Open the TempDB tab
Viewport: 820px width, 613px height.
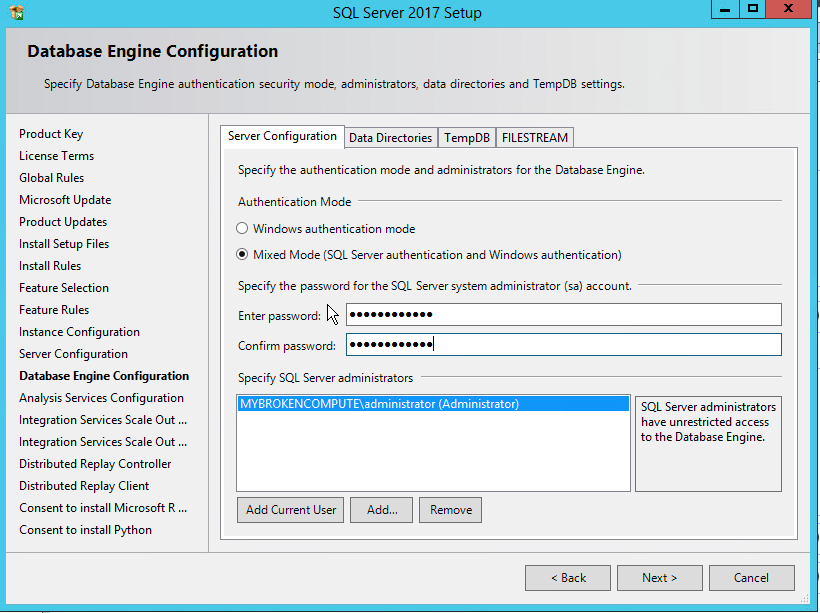[467, 138]
